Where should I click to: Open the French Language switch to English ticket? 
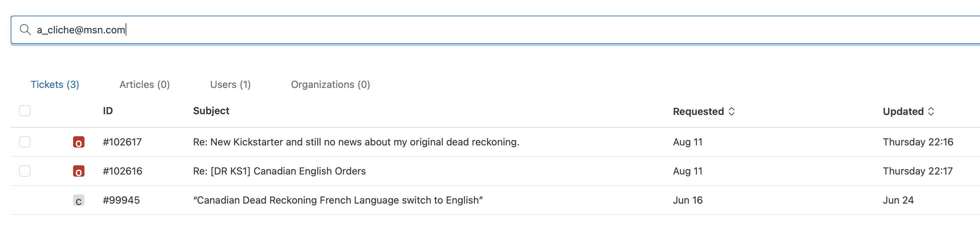coord(338,200)
